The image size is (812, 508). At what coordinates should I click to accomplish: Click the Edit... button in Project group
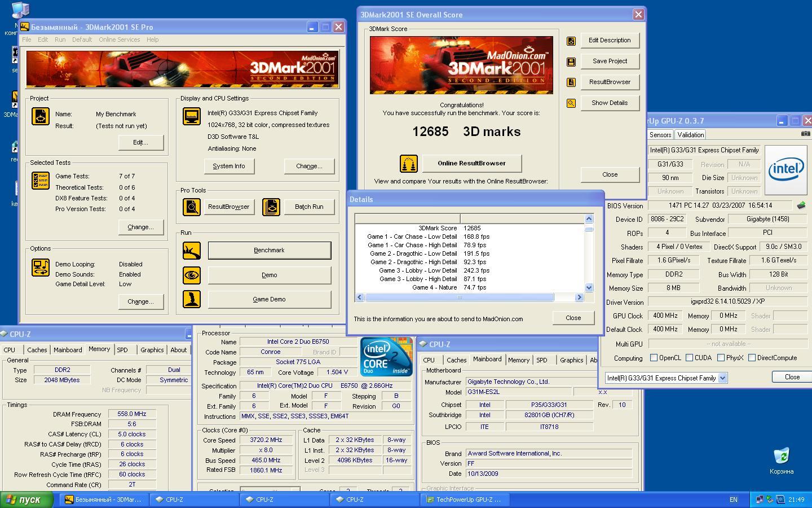click(140, 143)
